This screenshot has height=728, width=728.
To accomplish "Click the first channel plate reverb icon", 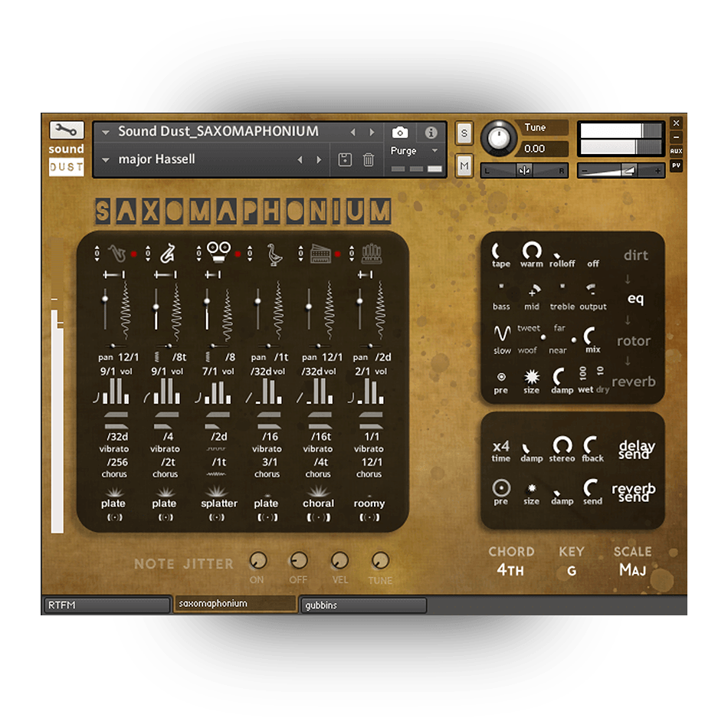I will coord(115,492).
